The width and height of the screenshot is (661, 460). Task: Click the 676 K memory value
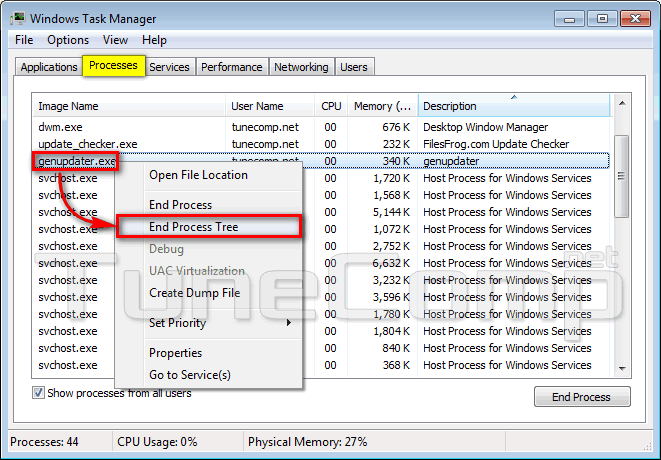click(x=396, y=127)
